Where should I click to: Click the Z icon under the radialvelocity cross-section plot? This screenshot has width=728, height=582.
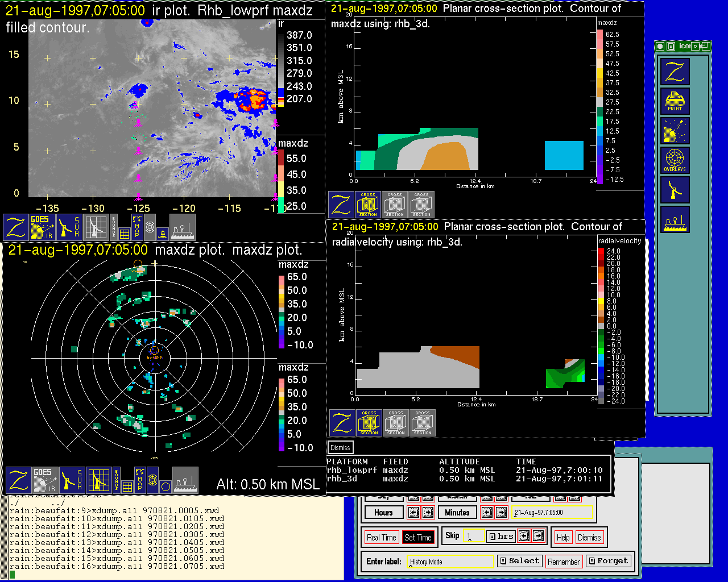(x=342, y=423)
